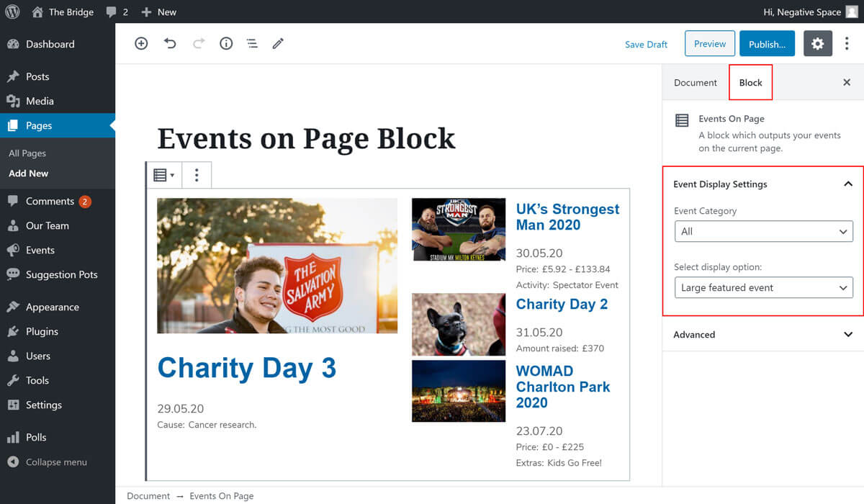Open block's more options dots menu
This screenshot has width=864, height=504.
[x=197, y=176]
